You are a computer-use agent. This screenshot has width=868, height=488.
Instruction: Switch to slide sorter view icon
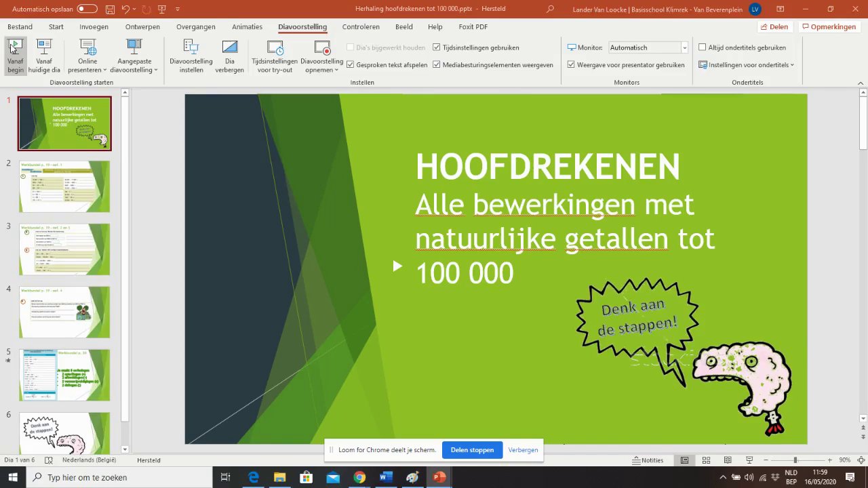pyautogui.click(x=706, y=460)
